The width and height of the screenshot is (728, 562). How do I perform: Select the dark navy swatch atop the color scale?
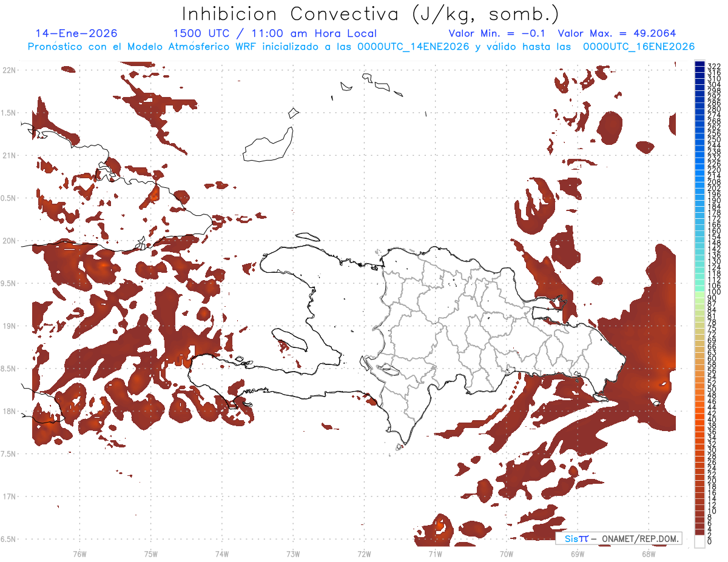point(700,64)
